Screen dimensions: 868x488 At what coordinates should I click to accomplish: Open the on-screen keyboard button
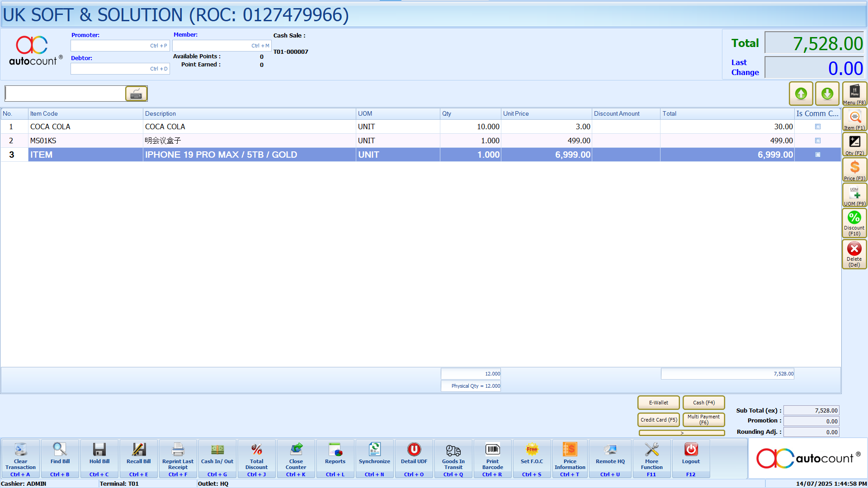(x=136, y=94)
